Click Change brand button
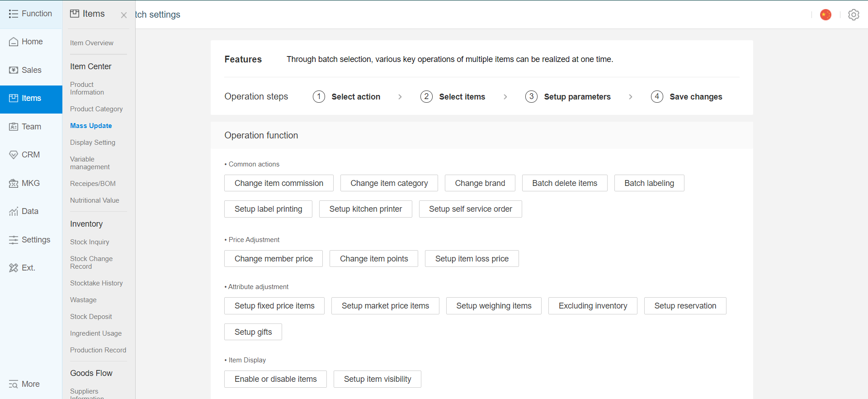This screenshot has height=399, width=868. (x=480, y=183)
